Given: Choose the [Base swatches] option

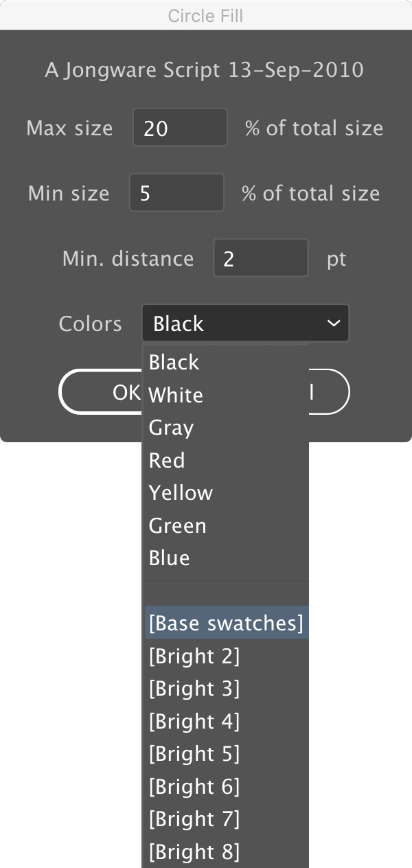Looking at the screenshot, I should (x=226, y=623).
